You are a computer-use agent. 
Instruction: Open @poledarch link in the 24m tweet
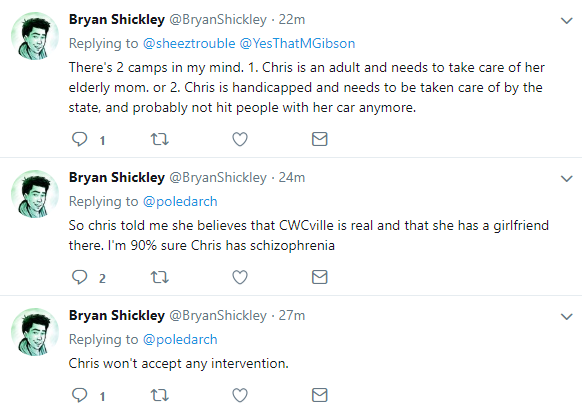[180, 202]
